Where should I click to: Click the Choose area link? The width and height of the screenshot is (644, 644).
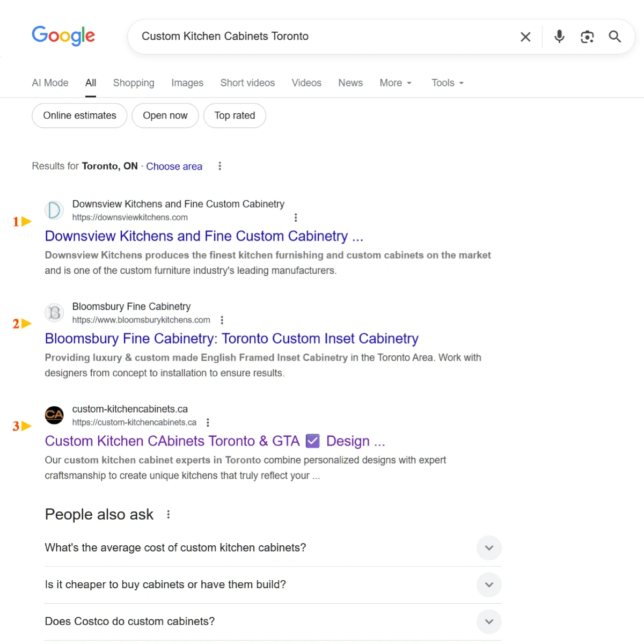click(x=174, y=166)
